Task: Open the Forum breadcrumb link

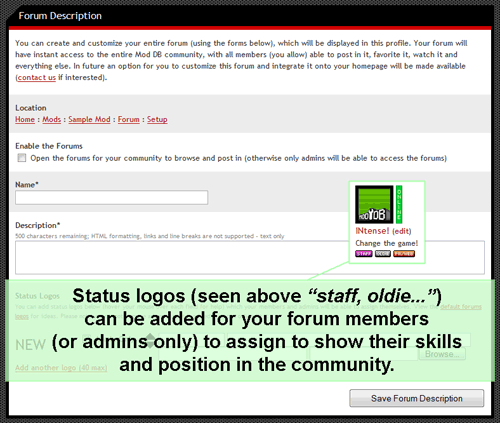Action: tap(129, 119)
